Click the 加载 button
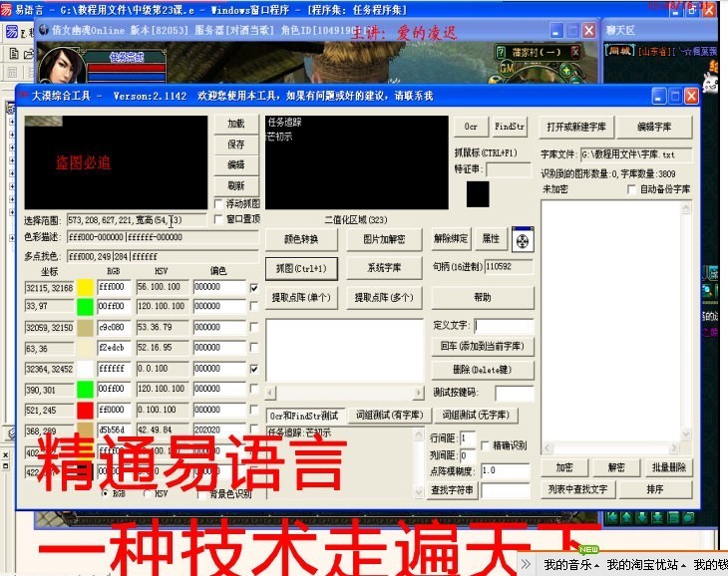The image size is (728, 576). [x=236, y=124]
